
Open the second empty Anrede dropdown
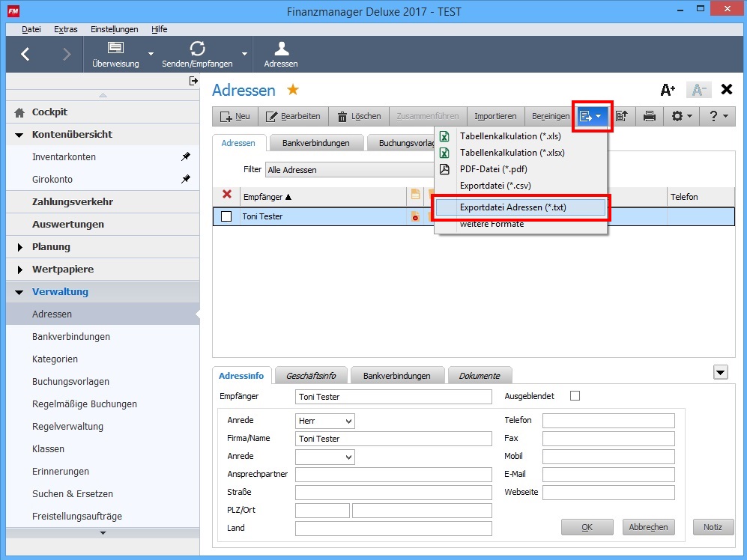(x=325, y=457)
